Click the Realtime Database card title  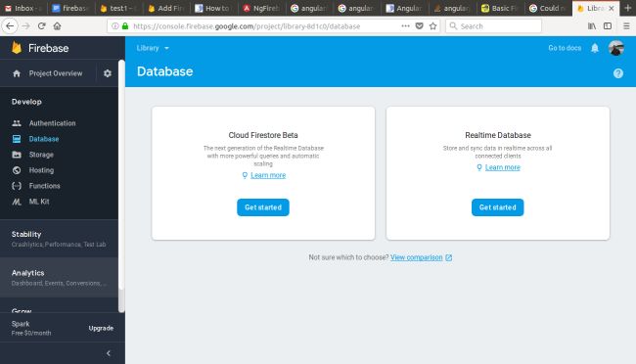point(498,135)
